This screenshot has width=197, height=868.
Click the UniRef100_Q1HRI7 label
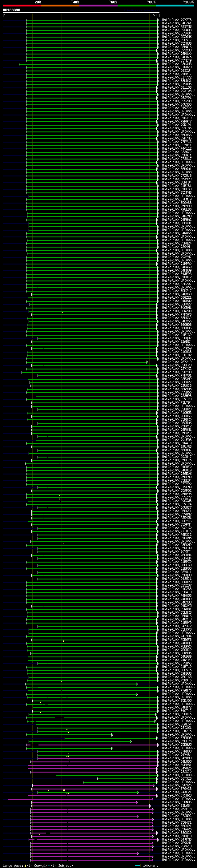click(x=176, y=74)
